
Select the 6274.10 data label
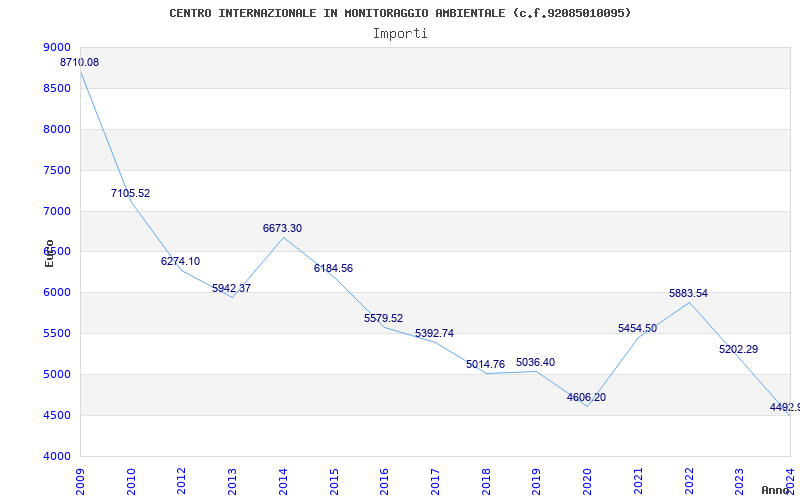181,261
